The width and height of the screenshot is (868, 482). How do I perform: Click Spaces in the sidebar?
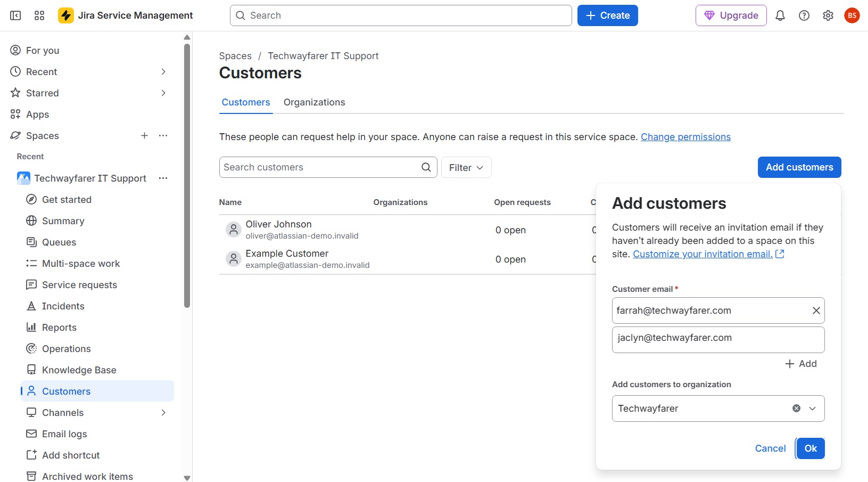click(43, 135)
